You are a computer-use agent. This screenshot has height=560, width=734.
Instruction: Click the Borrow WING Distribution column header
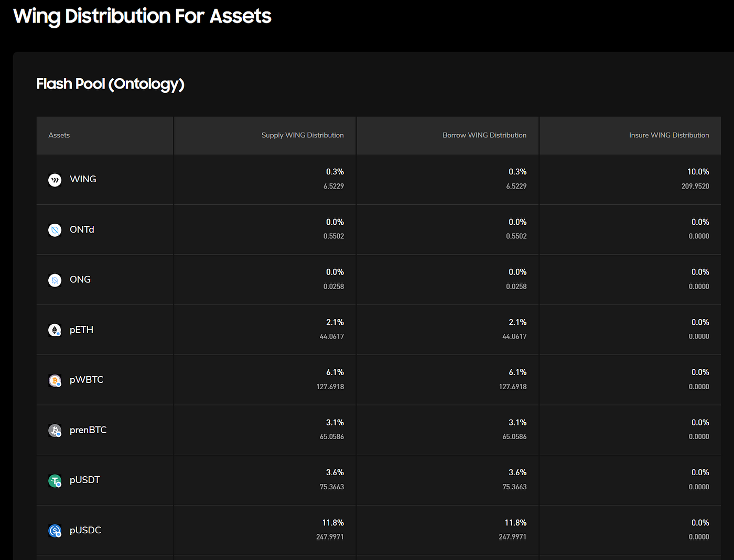tap(484, 135)
